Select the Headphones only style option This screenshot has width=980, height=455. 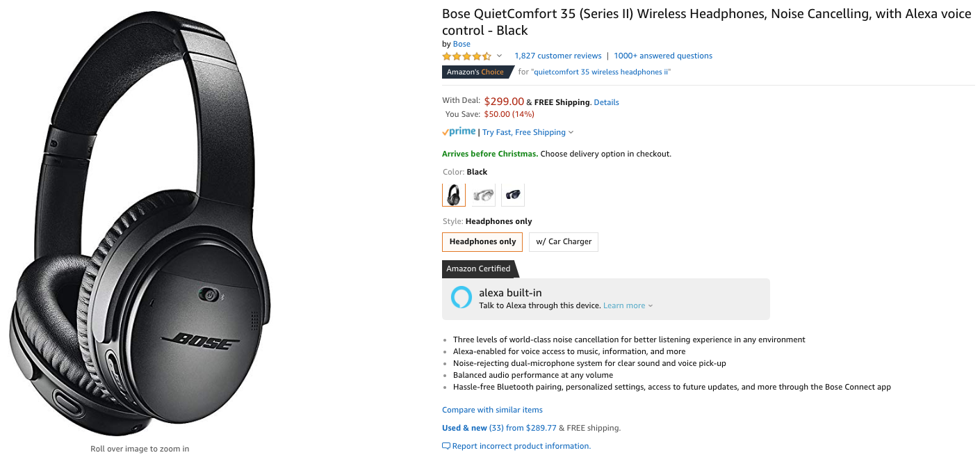pyautogui.click(x=482, y=242)
